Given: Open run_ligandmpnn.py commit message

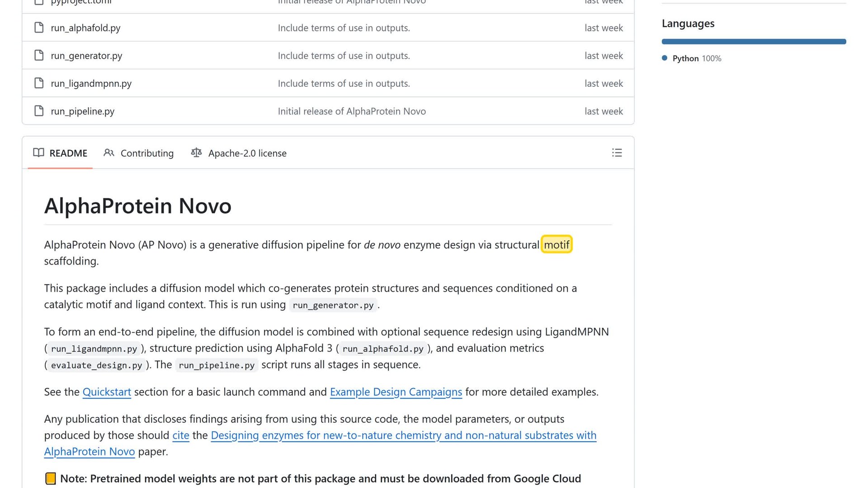Looking at the screenshot, I should 344,84.
